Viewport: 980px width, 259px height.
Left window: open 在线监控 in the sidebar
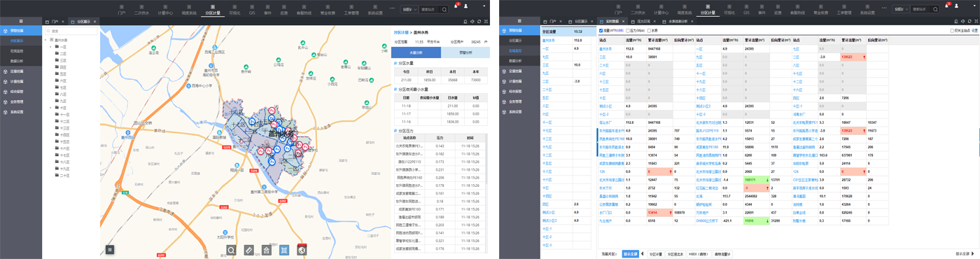click(x=17, y=51)
